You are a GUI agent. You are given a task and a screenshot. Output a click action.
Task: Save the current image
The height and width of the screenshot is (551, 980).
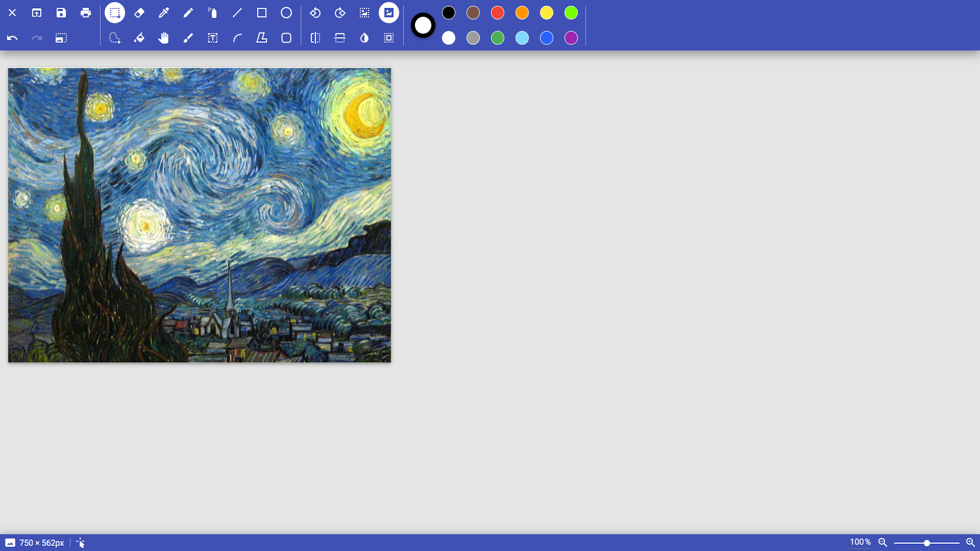(61, 13)
